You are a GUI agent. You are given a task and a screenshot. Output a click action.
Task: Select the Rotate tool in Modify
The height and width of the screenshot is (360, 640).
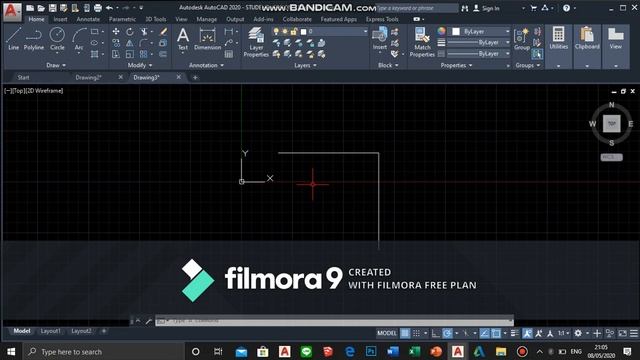(x=129, y=31)
